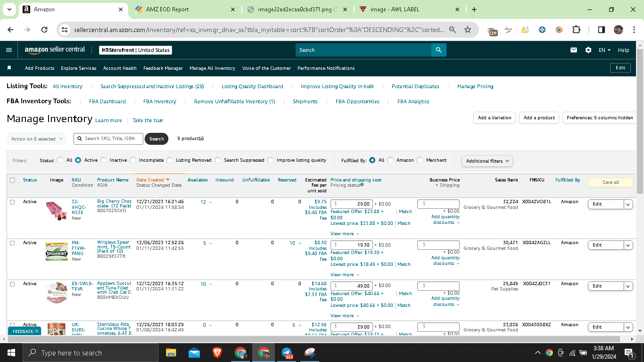This screenshot has width=644, height=362.
Task: Open Search Suppressed and Inactive Listings link
Action: pos(152,86)
